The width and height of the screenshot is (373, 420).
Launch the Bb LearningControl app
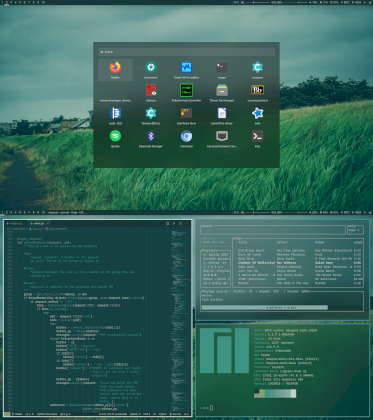pos(257,93)
